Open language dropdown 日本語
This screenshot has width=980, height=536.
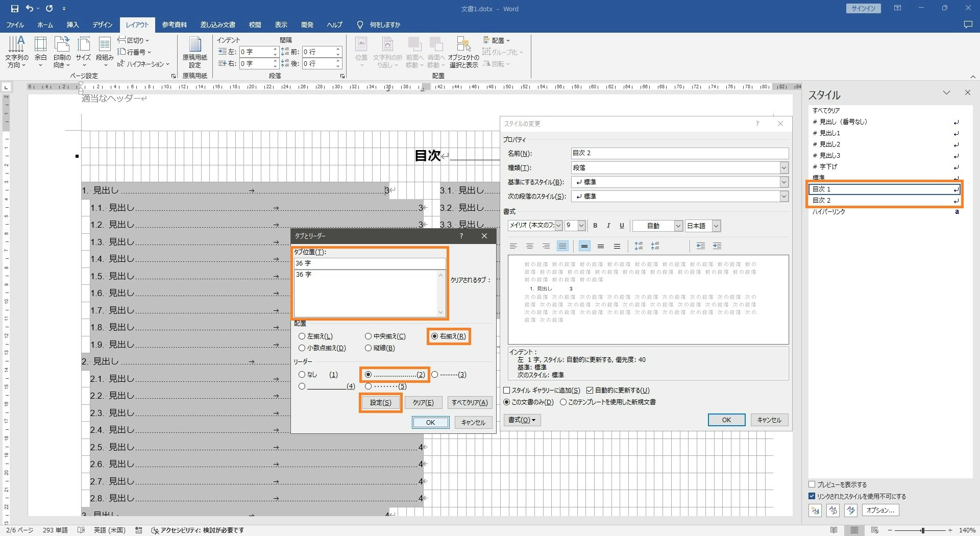coord(716,226)
